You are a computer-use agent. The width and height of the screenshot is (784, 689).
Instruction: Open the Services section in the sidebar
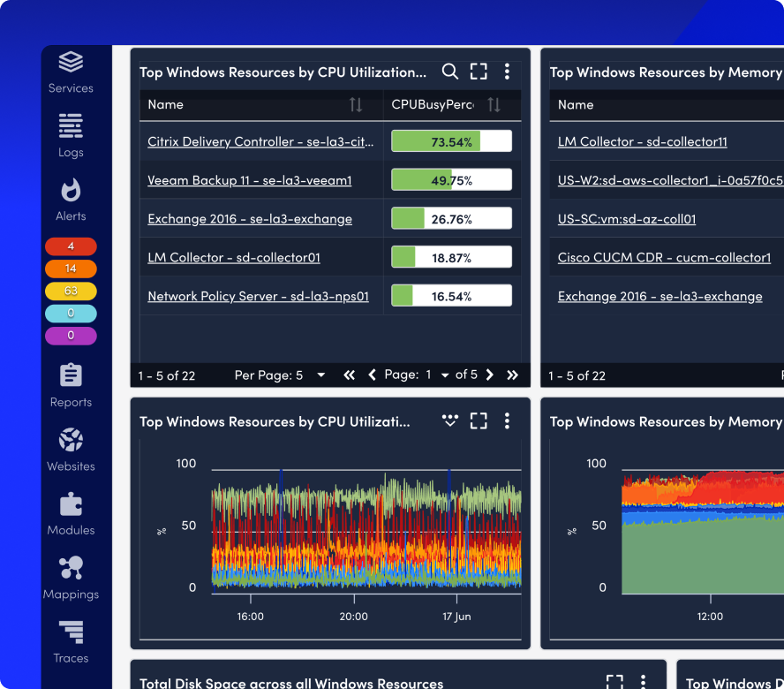[x=71, y=73]
